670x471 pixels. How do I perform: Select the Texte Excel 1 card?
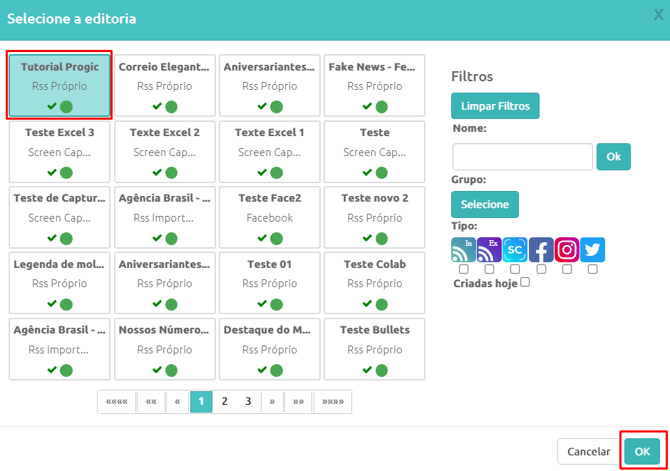coord(270,151)
